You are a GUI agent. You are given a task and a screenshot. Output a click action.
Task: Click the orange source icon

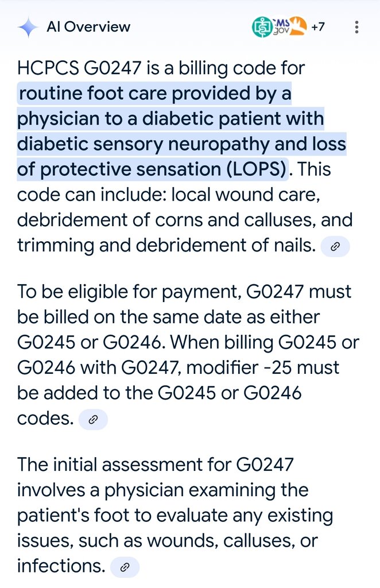(296, 26)
